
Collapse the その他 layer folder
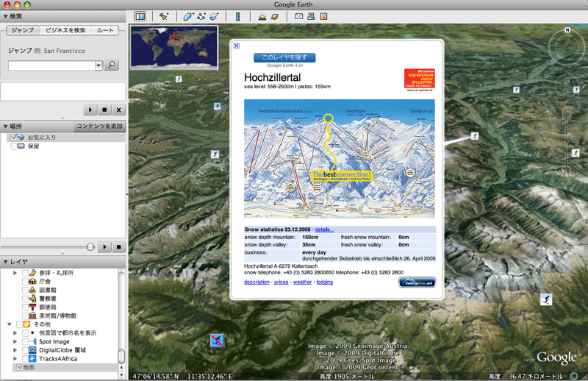[x=10, y=324]
